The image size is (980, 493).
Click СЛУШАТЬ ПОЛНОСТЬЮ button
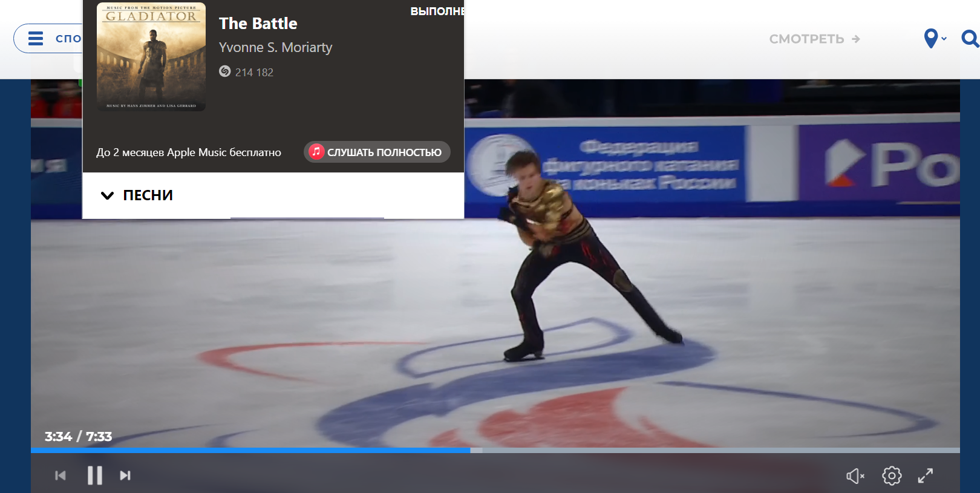coord(377,152)
